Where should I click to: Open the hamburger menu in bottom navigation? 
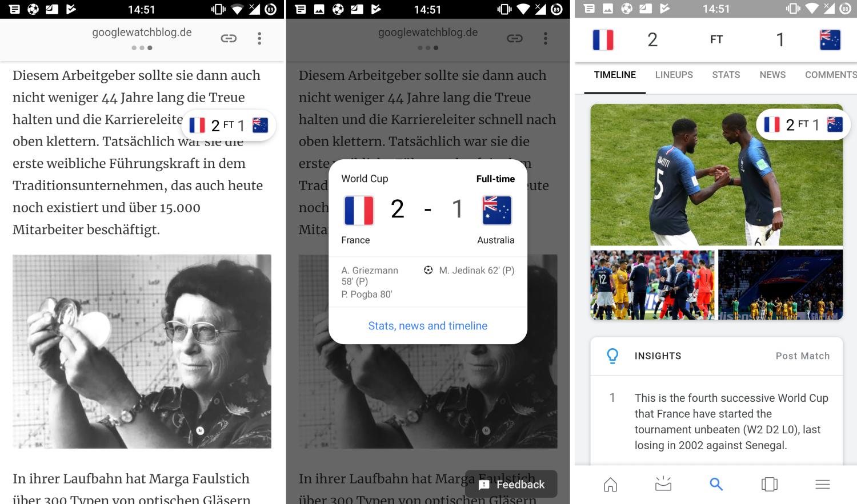point(823,485)
